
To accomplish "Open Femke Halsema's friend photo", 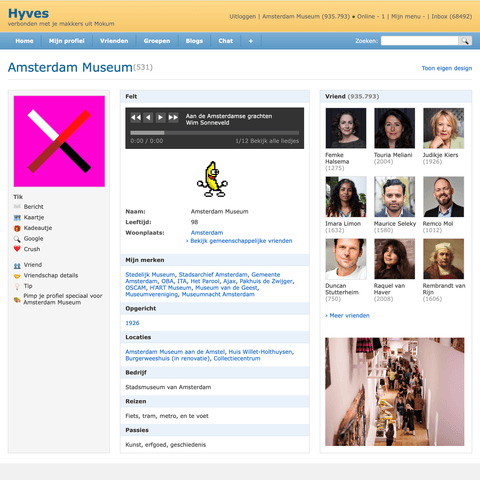I will click(x=346, y=128).
